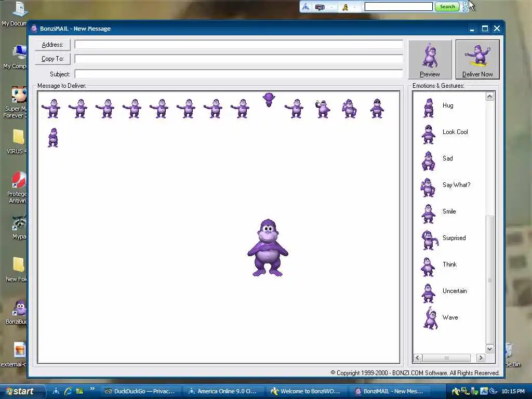Click the green Search button

point(447,6)
